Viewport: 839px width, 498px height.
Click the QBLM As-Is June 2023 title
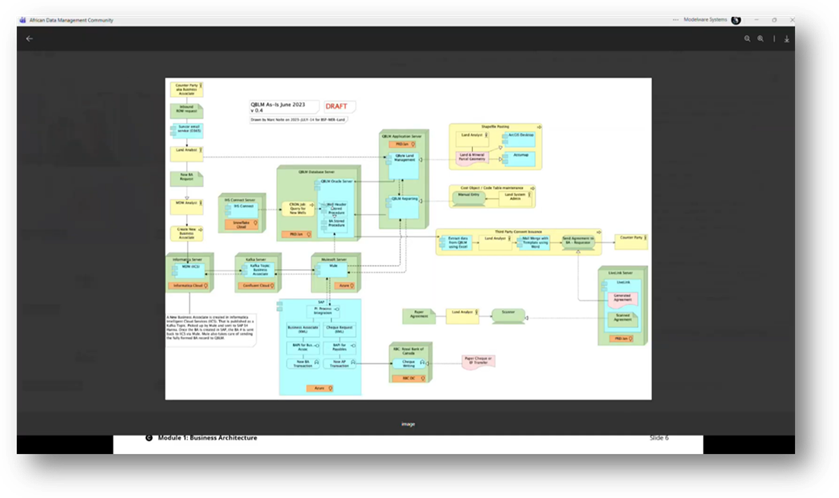(x=278, y=107)
